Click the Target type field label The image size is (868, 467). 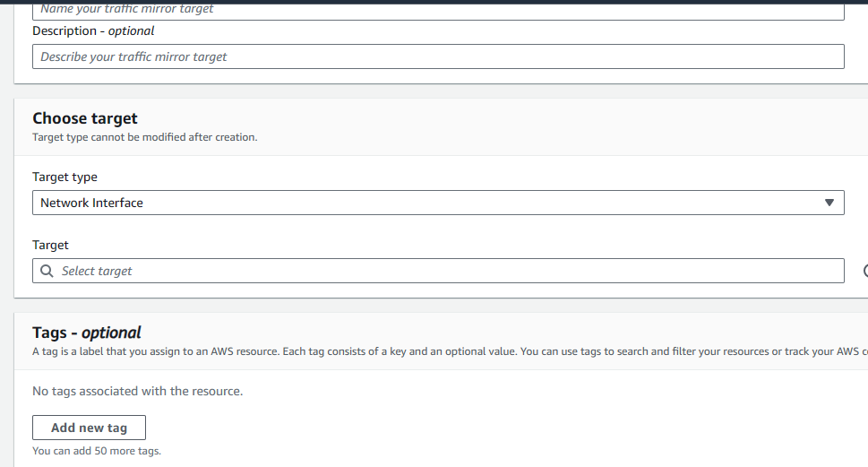64,177
